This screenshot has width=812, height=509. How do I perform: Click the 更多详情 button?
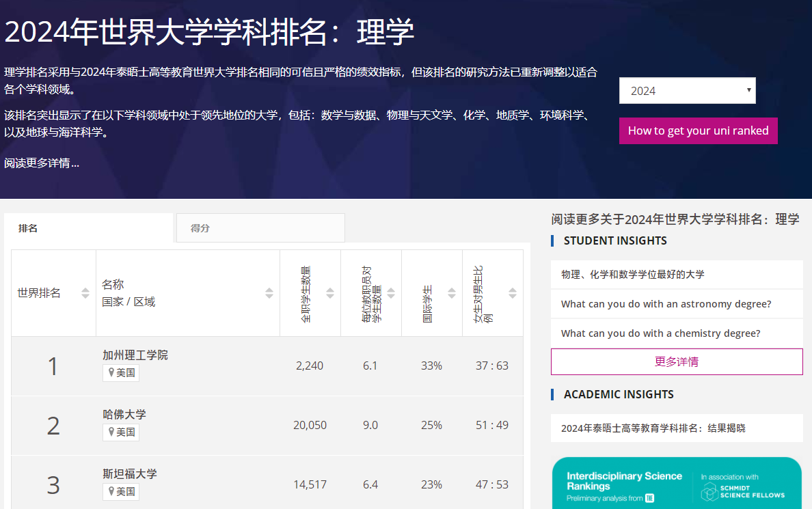(677, 361)
